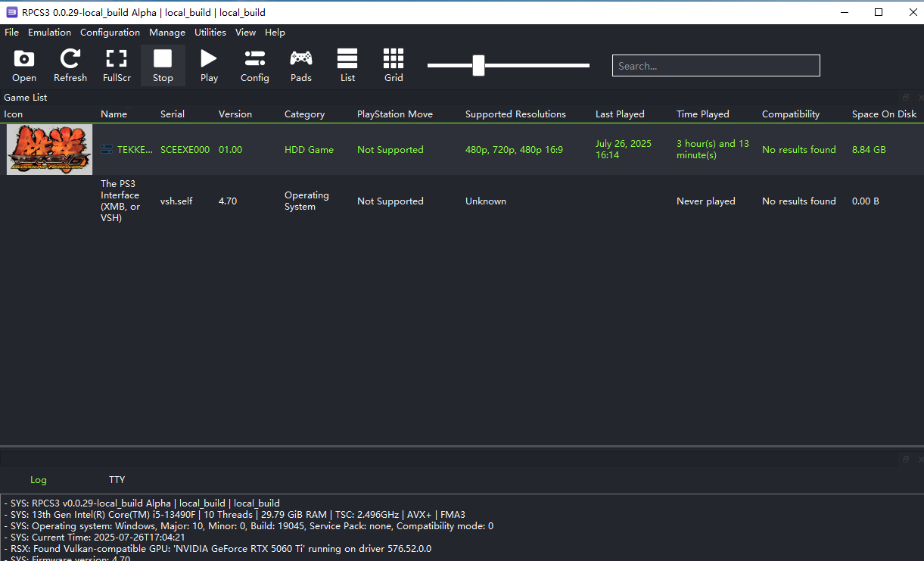Image resolution: width=924 pixels, height=561 pixels.
Task: Adjust the icon size slider handle
Action: click(x=478, y=66)
